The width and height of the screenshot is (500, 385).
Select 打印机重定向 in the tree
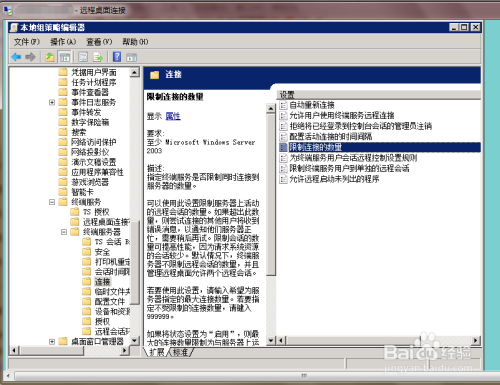[112, 262]
